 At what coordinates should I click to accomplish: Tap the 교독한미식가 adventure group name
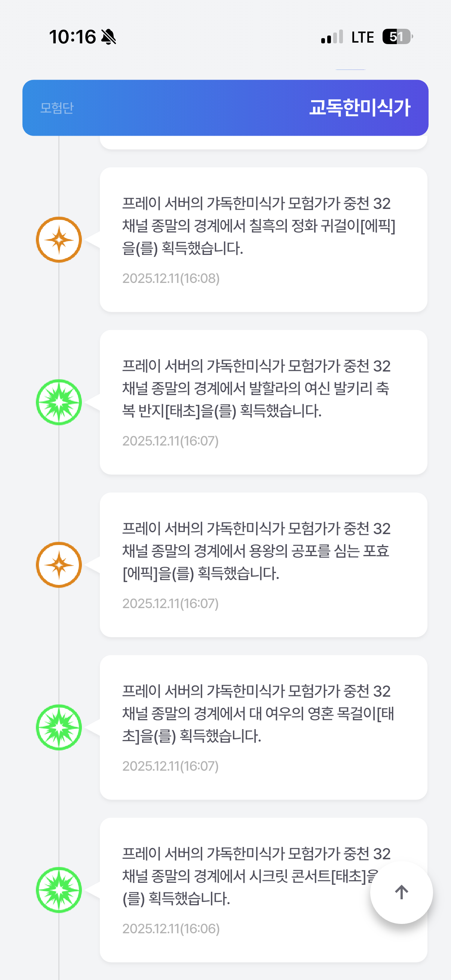(x=360, y=108)
